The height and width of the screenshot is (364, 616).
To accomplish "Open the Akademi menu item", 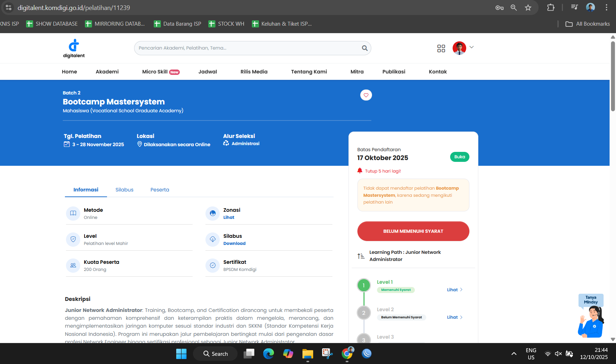I will 107,72.
